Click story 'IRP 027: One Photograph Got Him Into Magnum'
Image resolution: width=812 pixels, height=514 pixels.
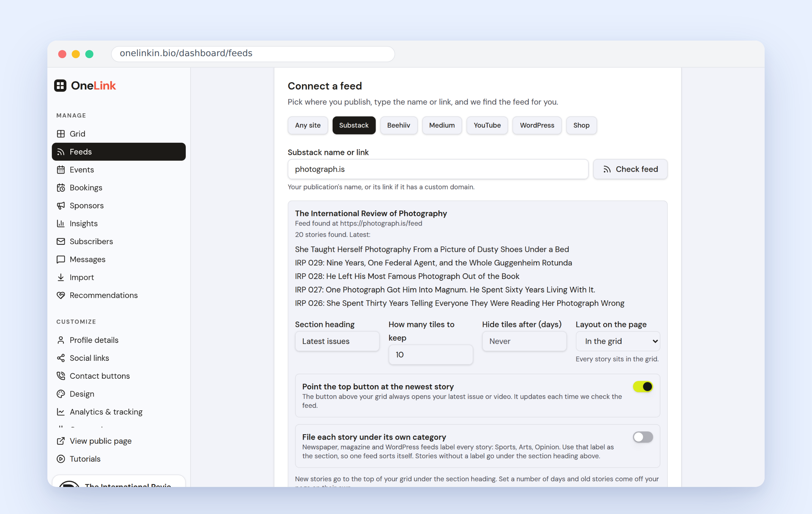[445, 290]
